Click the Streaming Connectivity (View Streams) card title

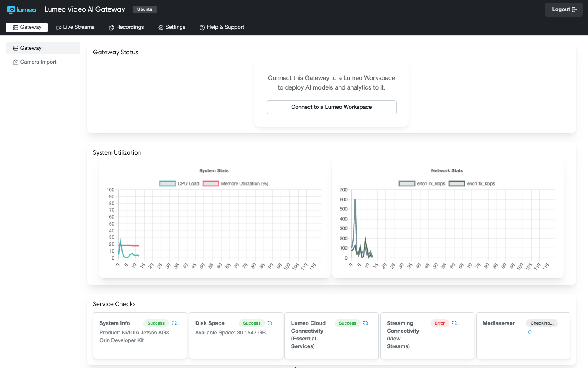coord(403,335)
